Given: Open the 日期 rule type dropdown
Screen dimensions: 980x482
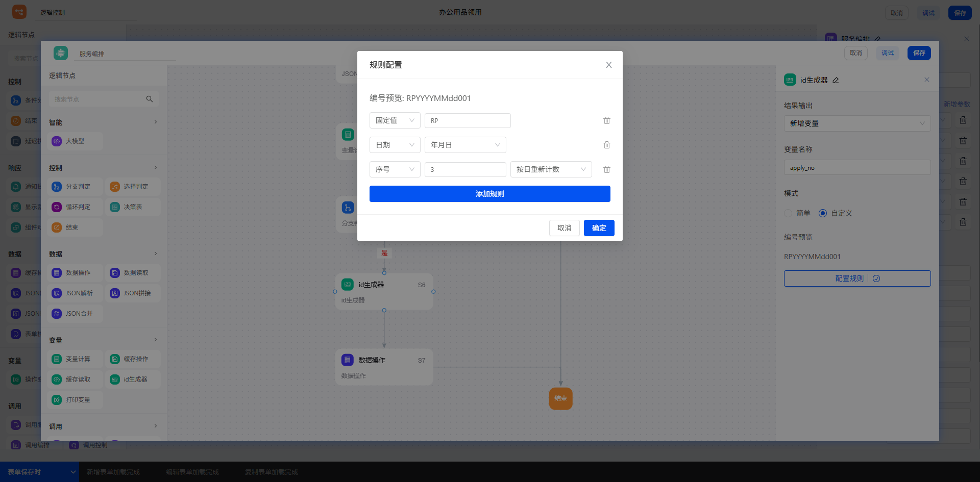Looking at the screenshot, I should click(395, 145).
